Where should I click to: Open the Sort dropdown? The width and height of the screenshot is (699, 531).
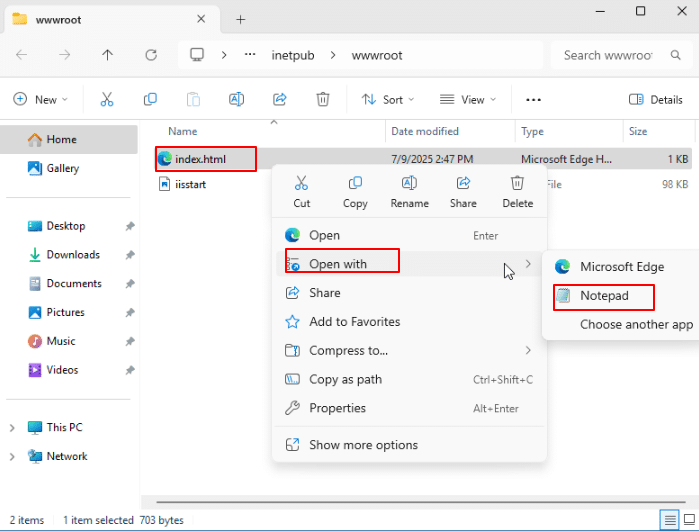pos(387,99)
